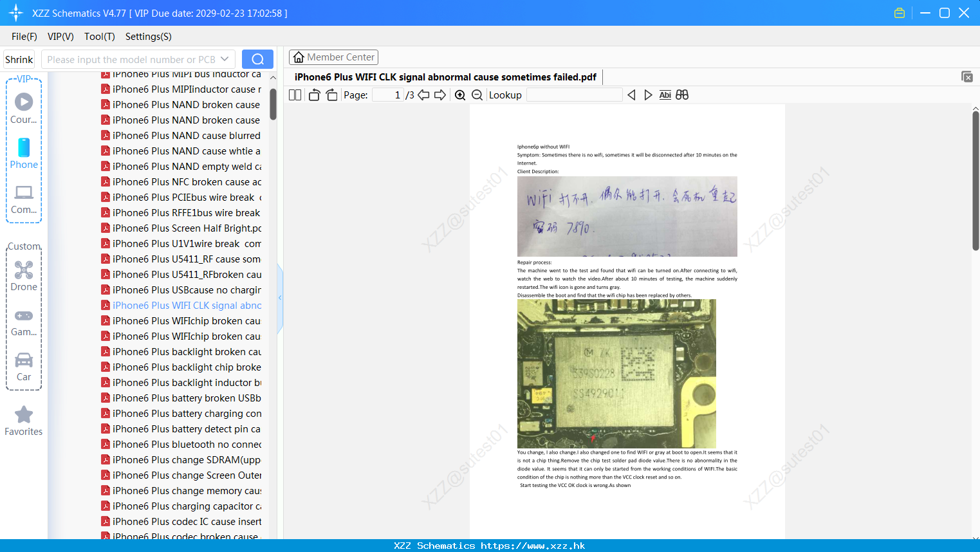Open iPhone6 Plus battery detect pin file
Screen dimensions: 980x552
(x=181, y=429)
